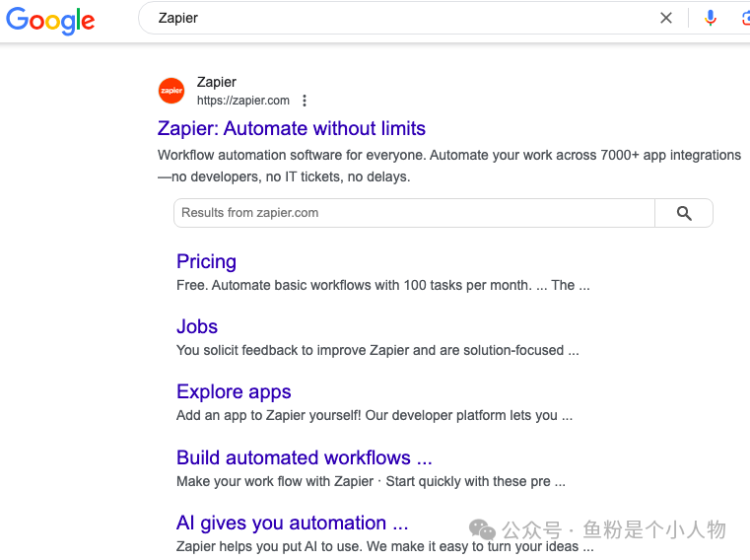The width and height of the screenshot is (750, 560).
Task: Click the snippet starting with Workflow automation software
Action: pyautogui.click(x=449, y=166)
